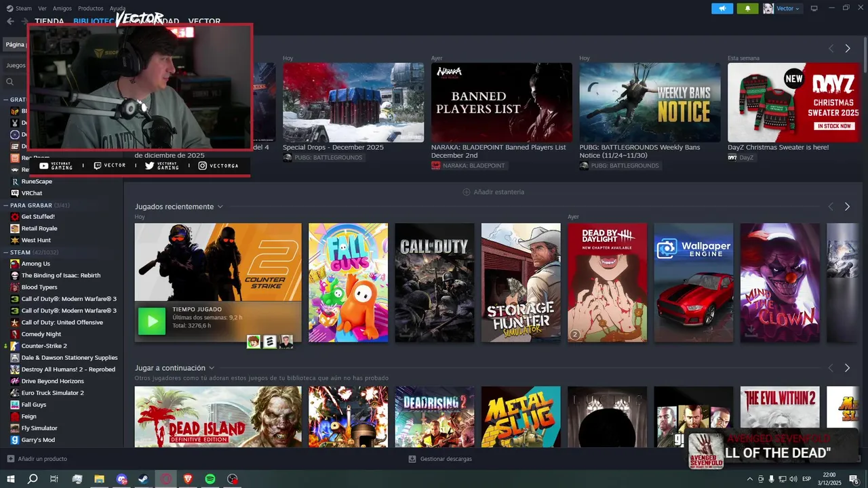Collapse the PARA GRABAR category
The image size is (868, 488).
click(5, 205)
